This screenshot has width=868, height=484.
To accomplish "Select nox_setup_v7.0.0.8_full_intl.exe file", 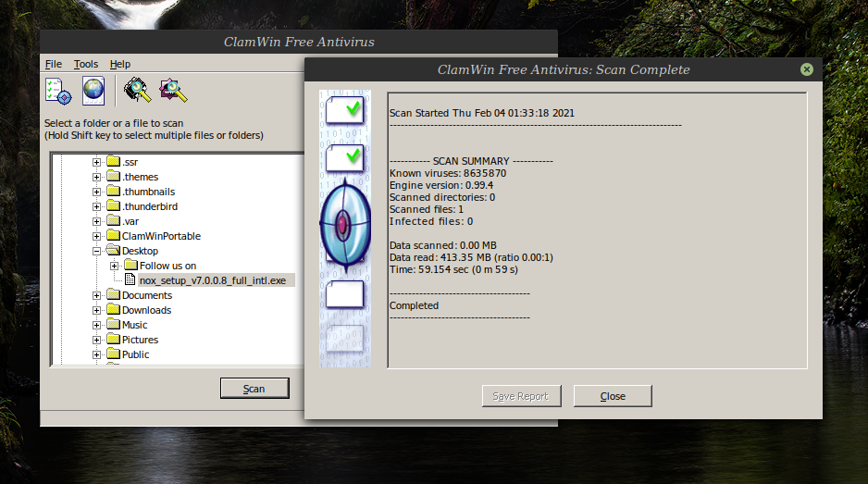I will tap(213, 280).
